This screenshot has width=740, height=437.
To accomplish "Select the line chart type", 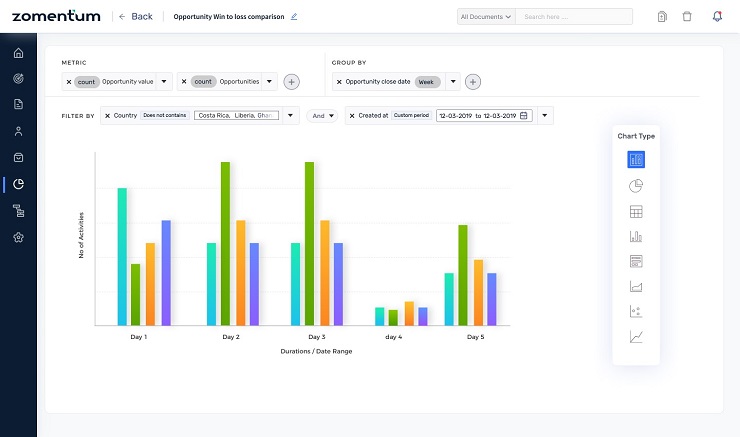I will [x=636, y=337].
